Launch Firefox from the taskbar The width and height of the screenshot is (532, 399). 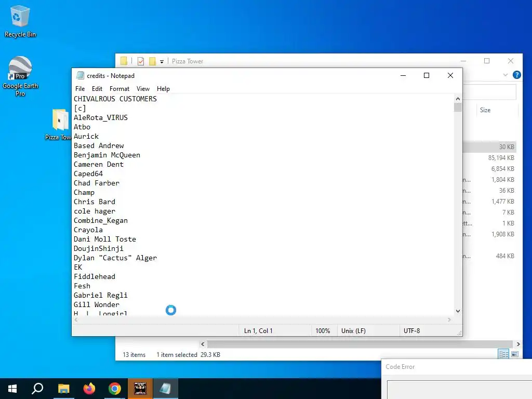[x=89, y=389]
